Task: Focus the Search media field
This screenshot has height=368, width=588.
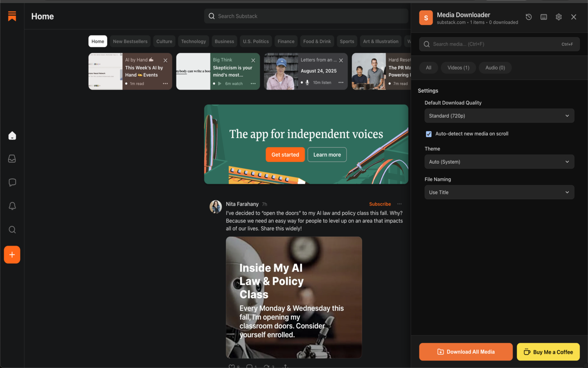Action: (x=499, y=44)
